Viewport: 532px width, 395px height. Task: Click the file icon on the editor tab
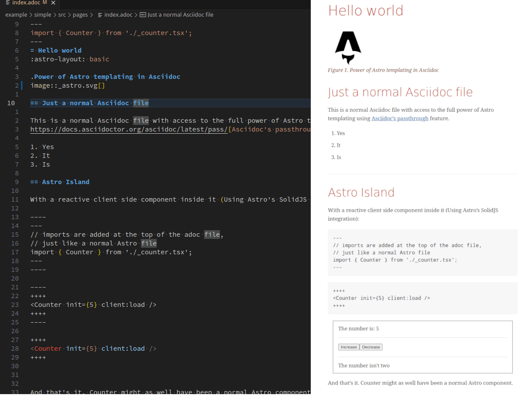8,3
